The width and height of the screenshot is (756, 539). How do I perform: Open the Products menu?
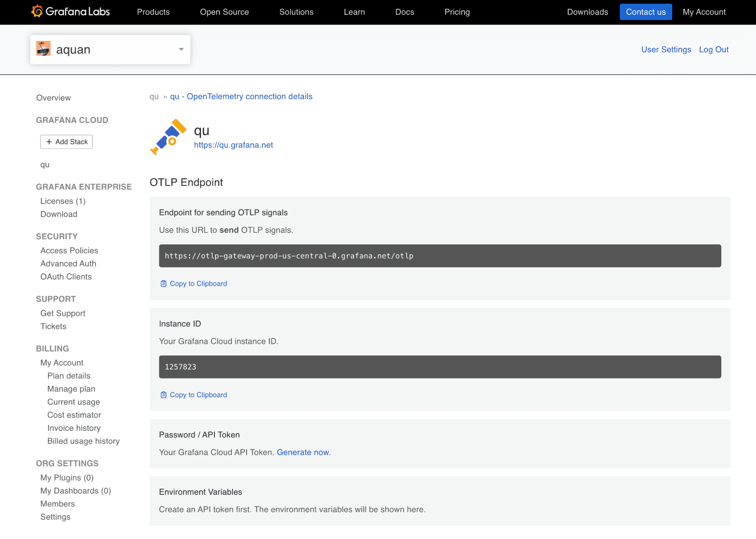pos(153,12)
